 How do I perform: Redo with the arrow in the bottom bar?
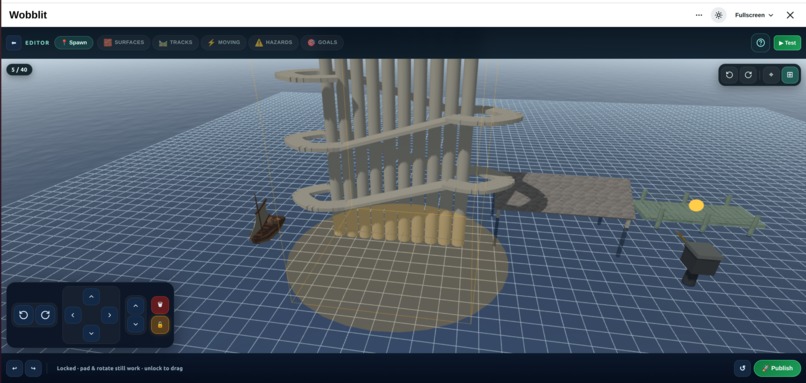(x=33, y=368)
